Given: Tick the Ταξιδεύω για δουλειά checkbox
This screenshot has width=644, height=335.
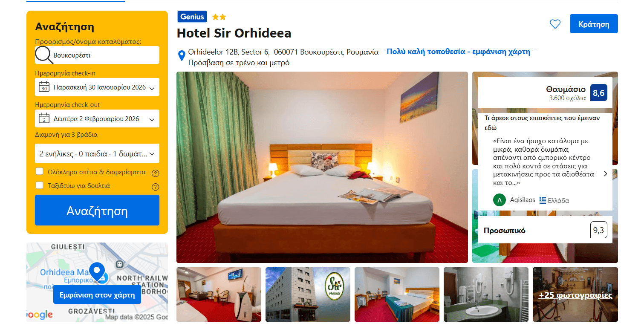Looking at the screenshot, I should coord(40,185).
